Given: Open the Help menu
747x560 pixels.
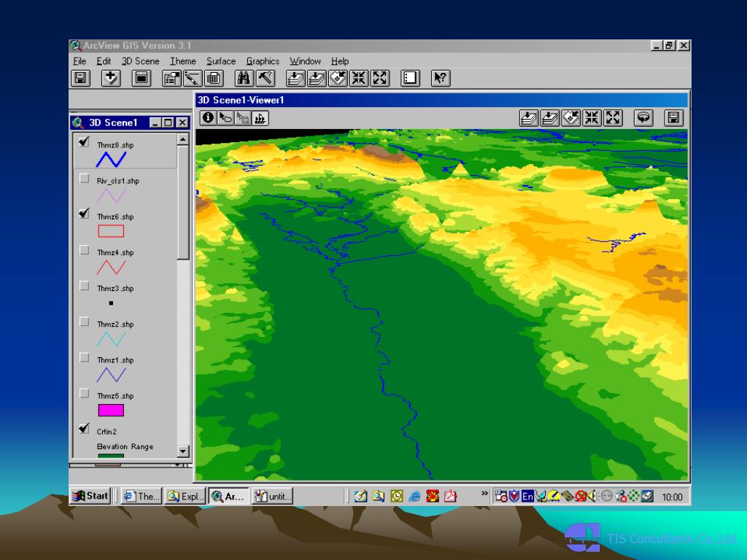Looking at the screenshot, I should click(x=340, y=61).
